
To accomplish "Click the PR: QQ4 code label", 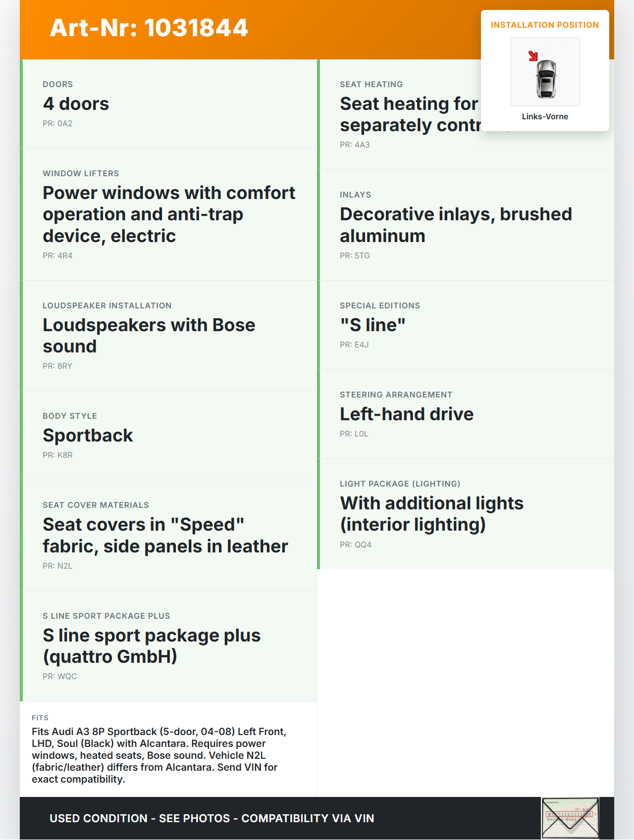I will [355, 544].
